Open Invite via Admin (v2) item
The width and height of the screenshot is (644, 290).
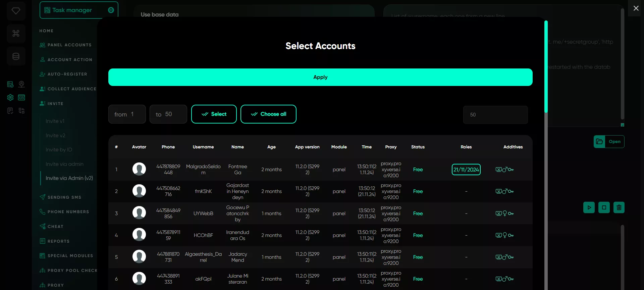point(69,178)
